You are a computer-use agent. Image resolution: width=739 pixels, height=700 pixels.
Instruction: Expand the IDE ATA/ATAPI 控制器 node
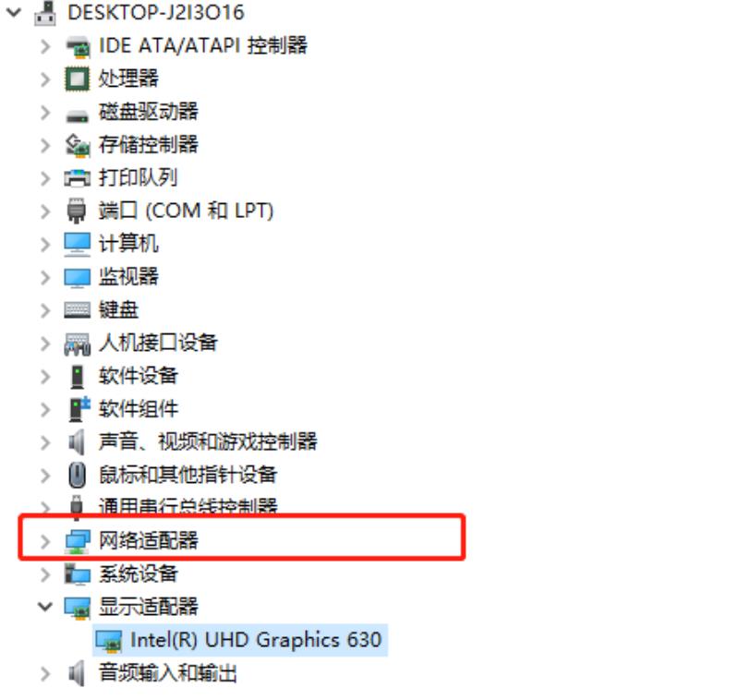45,46
